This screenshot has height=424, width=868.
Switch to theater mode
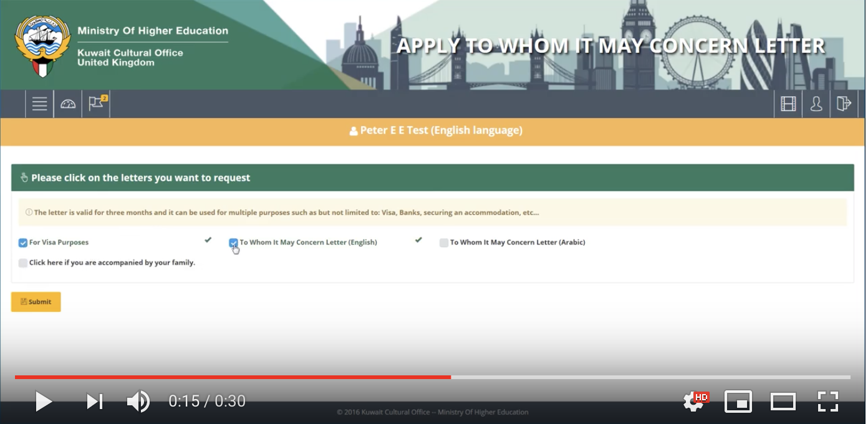(x=783, y=401)
